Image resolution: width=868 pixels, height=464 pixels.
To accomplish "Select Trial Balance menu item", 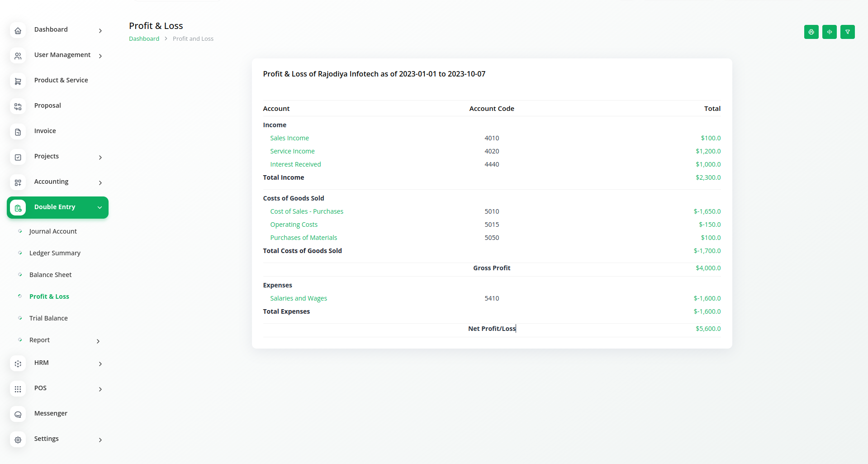I will tap(48, 318).
